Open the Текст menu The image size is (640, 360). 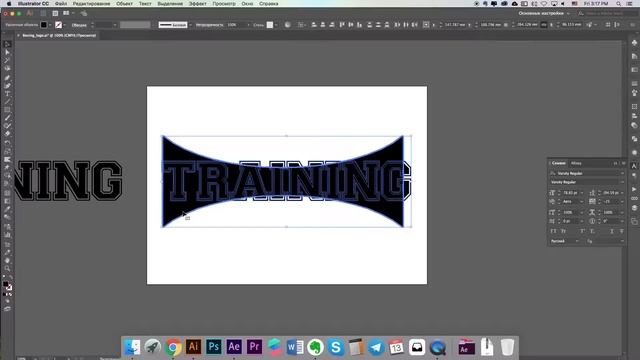click(145, 4)
